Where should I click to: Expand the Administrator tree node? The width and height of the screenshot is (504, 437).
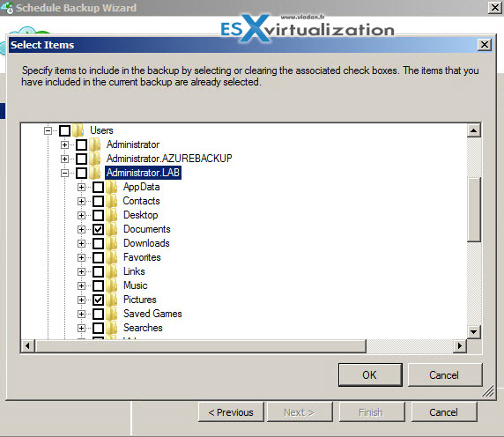coord(64,144)
